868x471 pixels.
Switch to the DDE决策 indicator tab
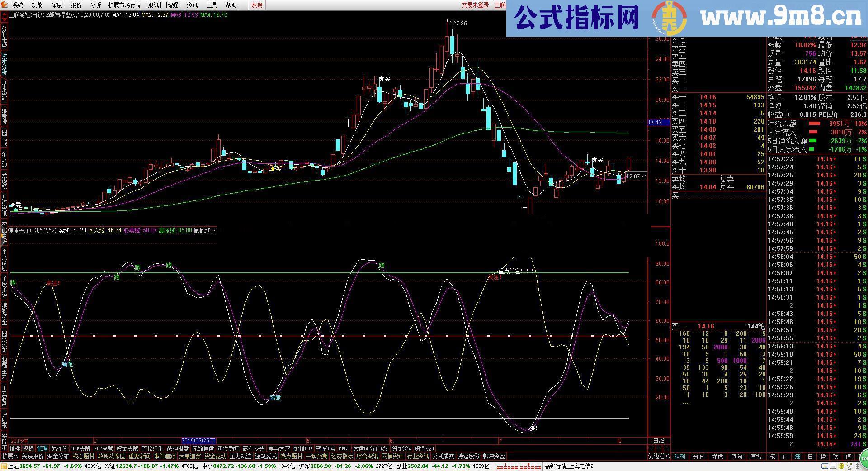[80, 448]
